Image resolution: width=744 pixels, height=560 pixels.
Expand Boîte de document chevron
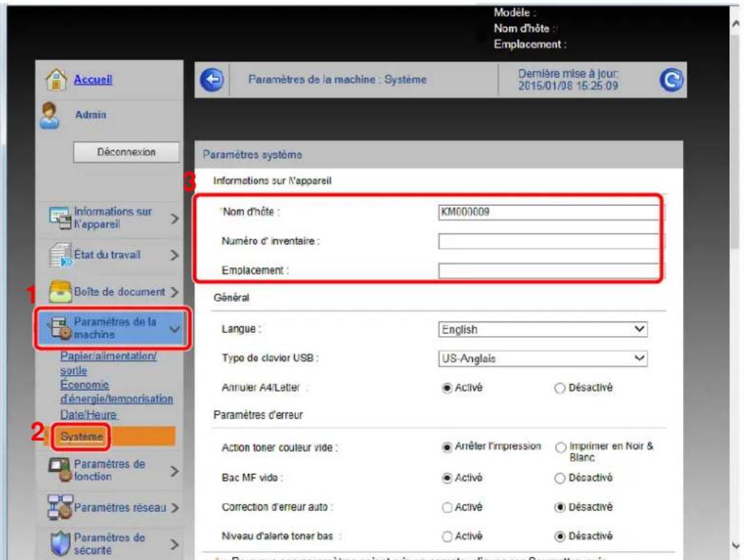coord(174,292)
